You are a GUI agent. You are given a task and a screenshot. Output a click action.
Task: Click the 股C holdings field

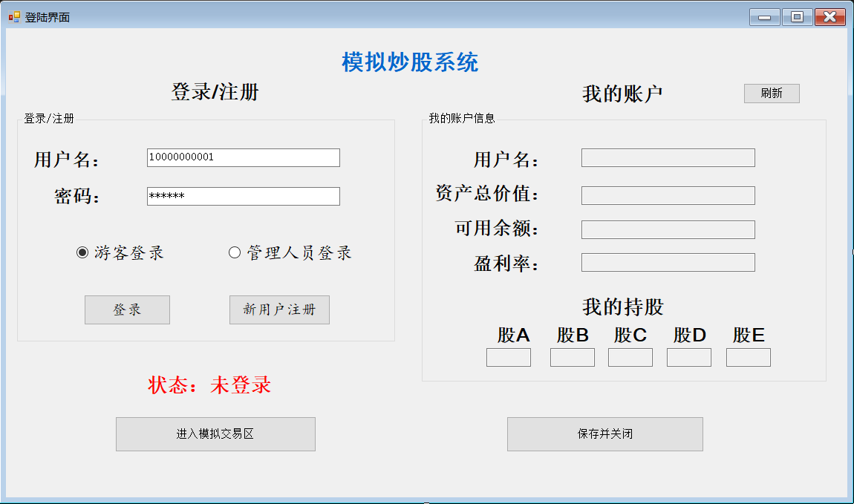coord(630,357)
